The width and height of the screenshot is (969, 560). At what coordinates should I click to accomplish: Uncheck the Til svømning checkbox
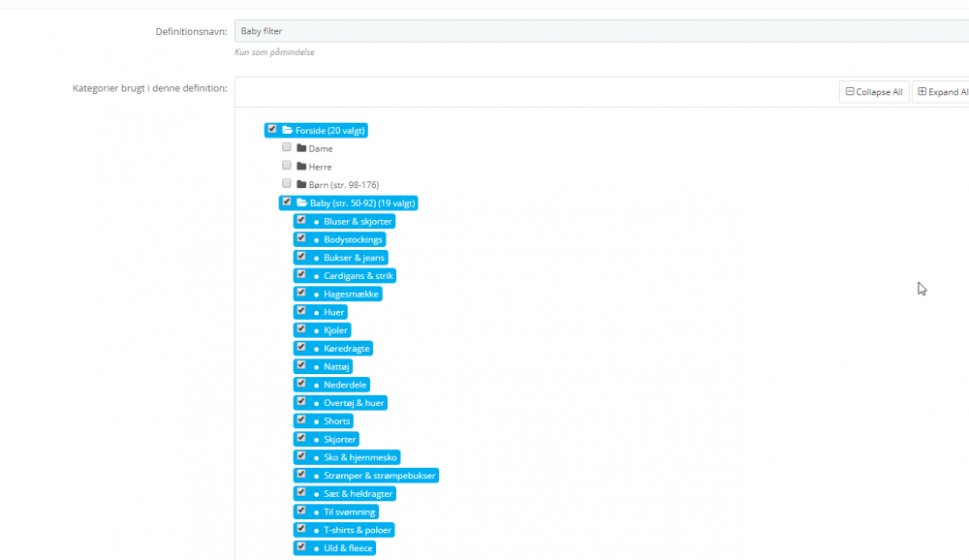301,511
